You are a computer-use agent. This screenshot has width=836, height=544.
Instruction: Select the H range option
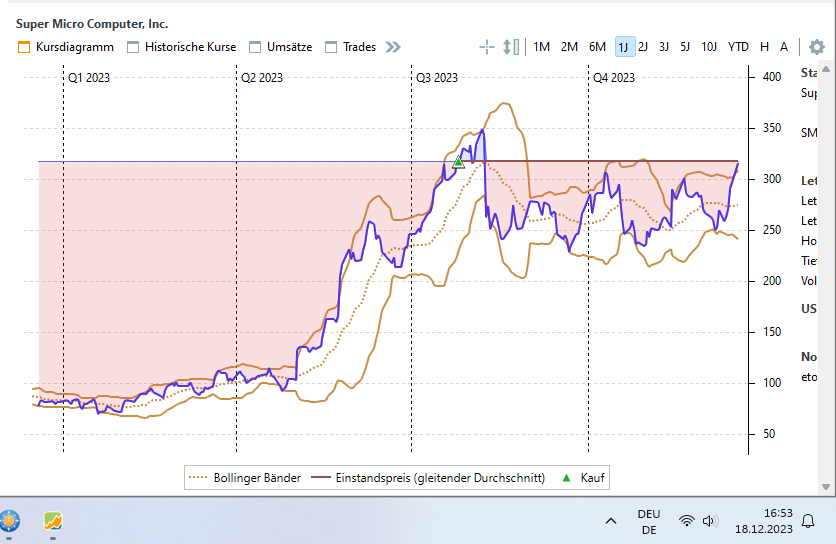pos(764,47)
